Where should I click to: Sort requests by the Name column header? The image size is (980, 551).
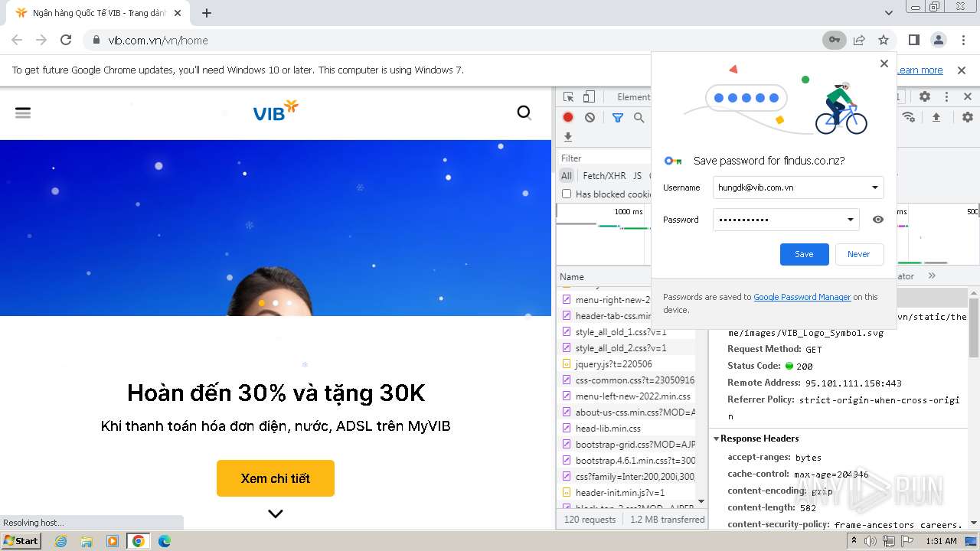click(572, 276)
